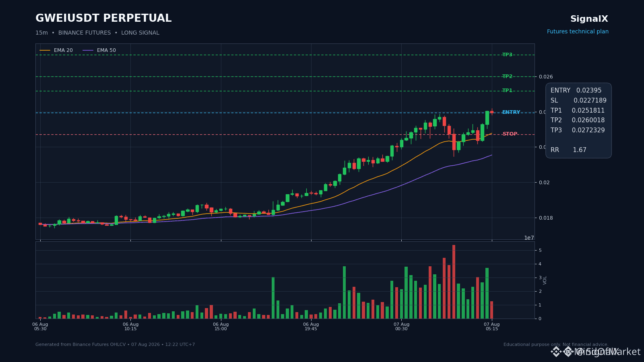Click the TP3 0.0272329 value

point(588,130)
